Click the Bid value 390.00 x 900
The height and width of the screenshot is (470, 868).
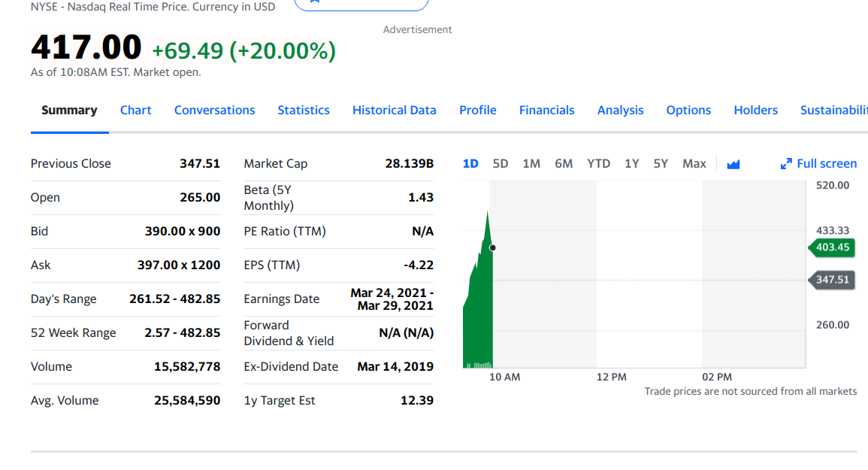(x=183, y=231)
